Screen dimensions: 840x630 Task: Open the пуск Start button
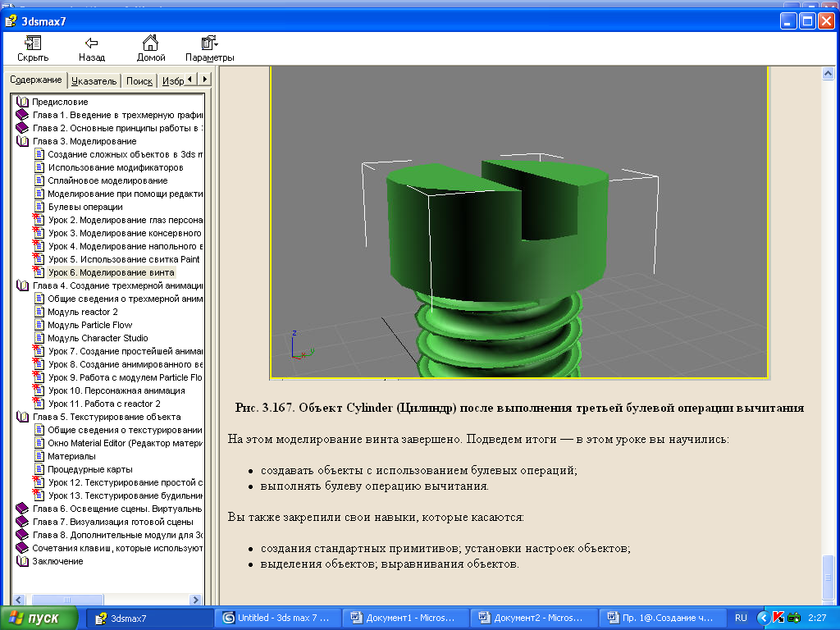click(39, 618)
